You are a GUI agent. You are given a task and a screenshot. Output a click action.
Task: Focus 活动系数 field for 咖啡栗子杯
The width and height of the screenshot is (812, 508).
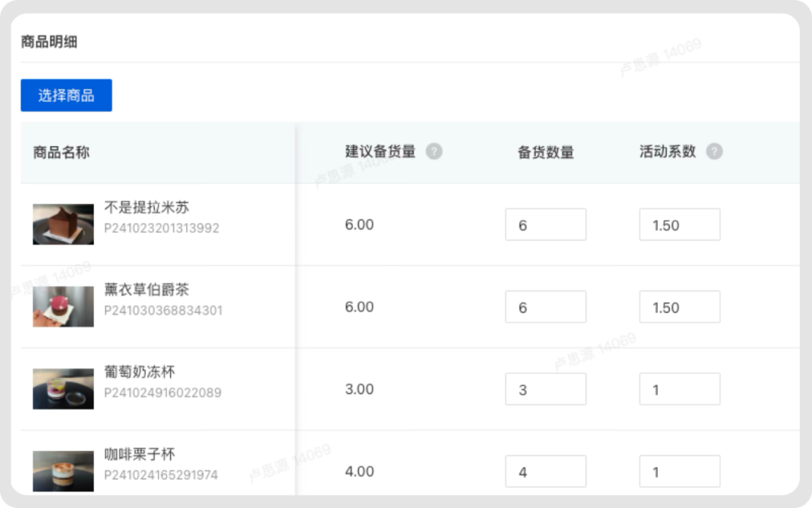pyautogui.click(x=679, y=471)
